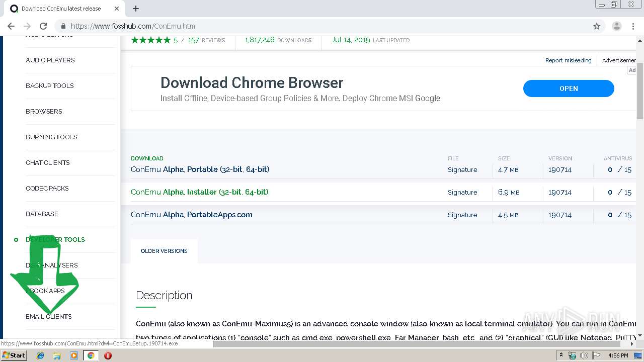Open Windows Explorer folder taskbar icon
Screen dimensions: 644x362
coord(57,355)
